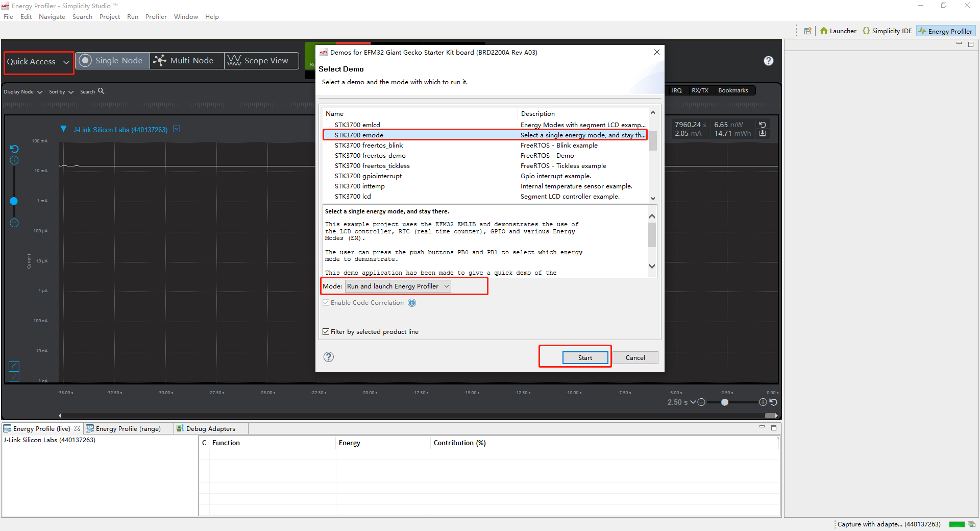The height and width of the screenshot is (531, 980).
Task: Reset the time axis zoom
Action: tap(773, 402)
